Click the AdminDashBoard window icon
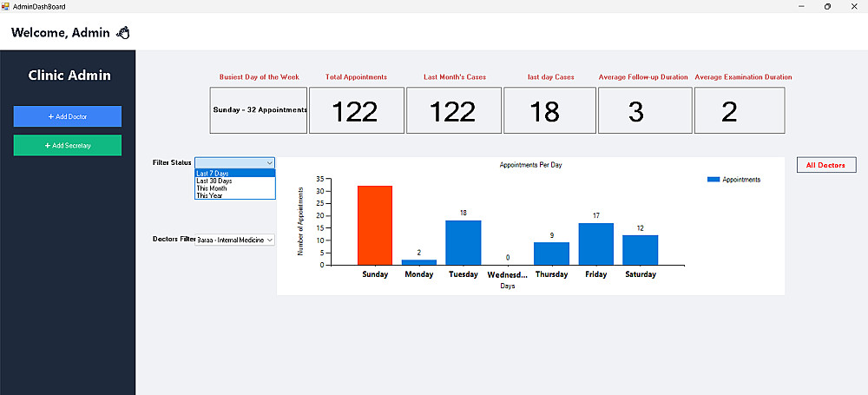868x395 pixels. (x=5, y=7)
